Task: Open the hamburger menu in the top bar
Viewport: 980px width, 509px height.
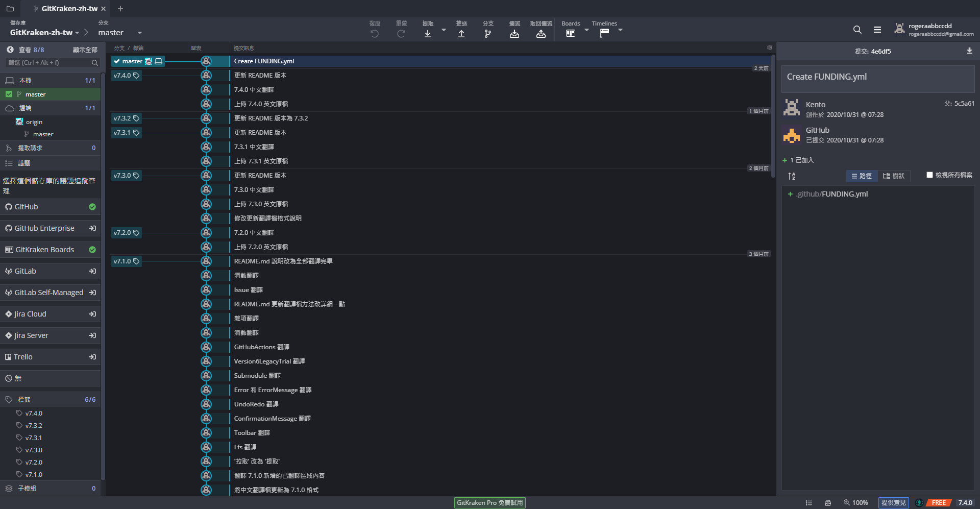Action: 877,30
